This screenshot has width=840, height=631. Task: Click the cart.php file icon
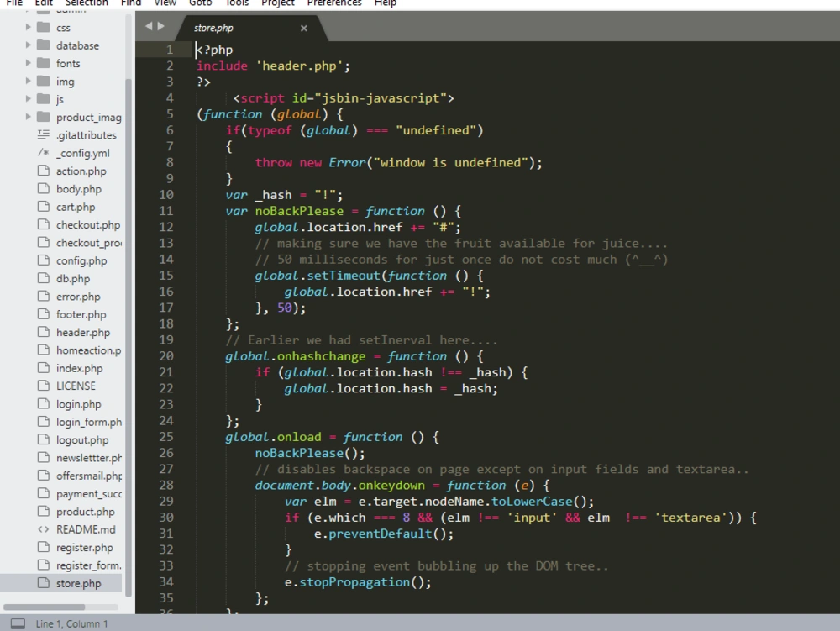(44, 206)
